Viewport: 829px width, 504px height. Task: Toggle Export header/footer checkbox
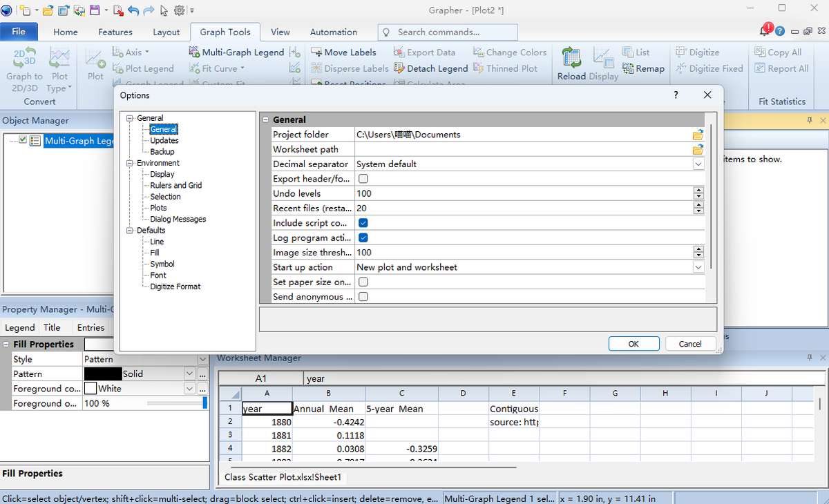tap(363, 179)
